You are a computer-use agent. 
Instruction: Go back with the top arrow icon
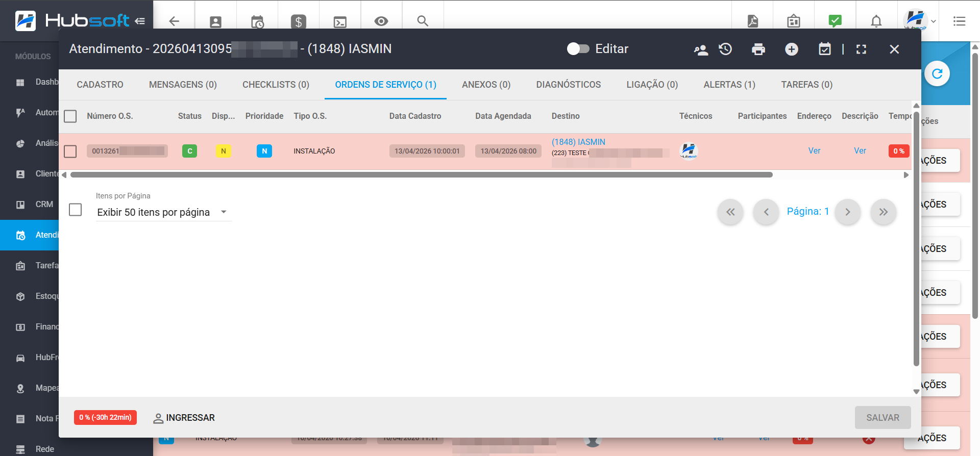tap(174, 21)
